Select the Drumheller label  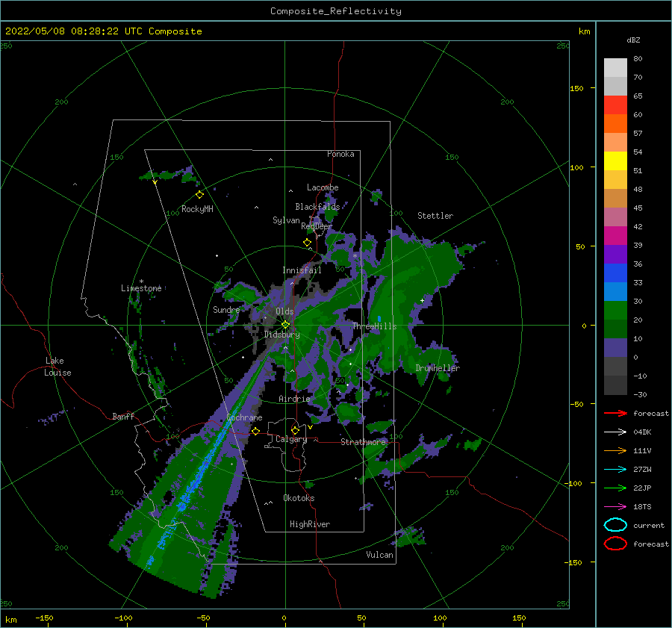[438, 368]
